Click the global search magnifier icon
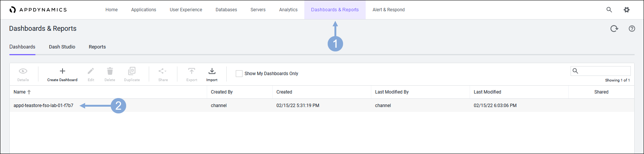The image size is (644, 154). (x=609, y=10)
